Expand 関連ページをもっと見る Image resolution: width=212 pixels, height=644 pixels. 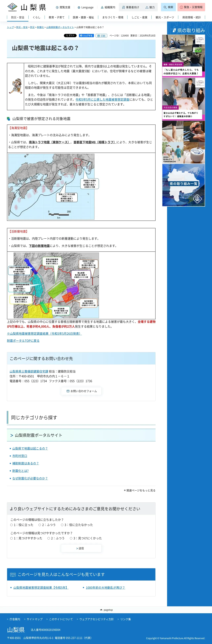(x=140, y=490)
